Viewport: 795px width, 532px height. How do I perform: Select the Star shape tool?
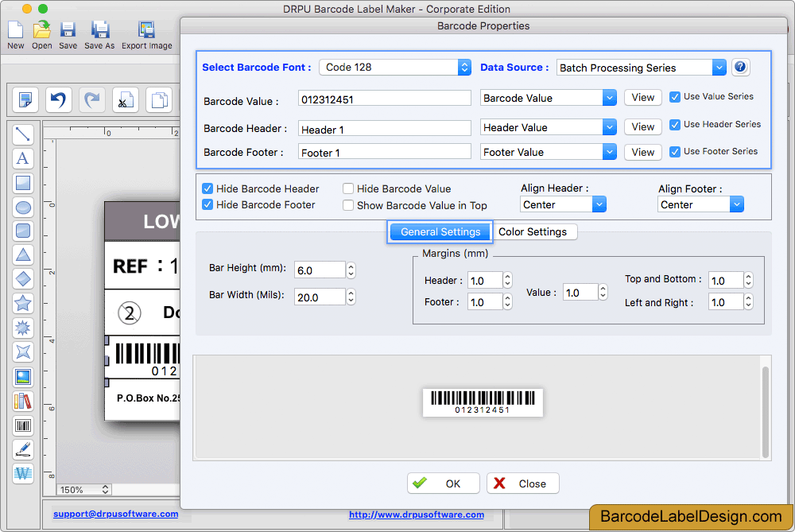23,303
